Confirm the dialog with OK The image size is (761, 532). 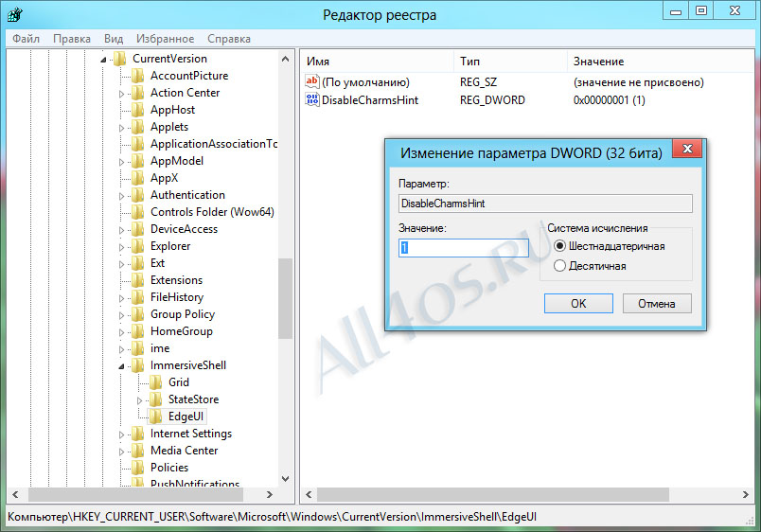point(578,303)
